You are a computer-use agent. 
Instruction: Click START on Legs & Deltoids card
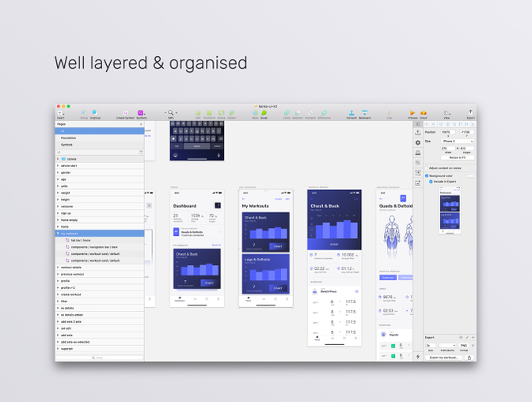278,288
